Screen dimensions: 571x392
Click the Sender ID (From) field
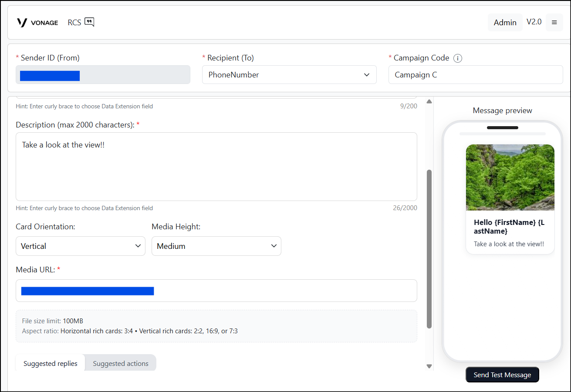103,75
